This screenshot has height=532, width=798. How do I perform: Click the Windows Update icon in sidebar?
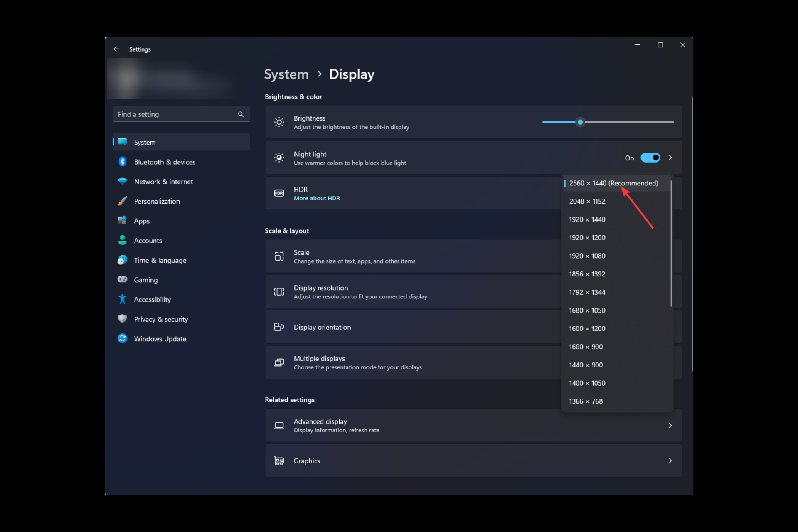point(123,338)
